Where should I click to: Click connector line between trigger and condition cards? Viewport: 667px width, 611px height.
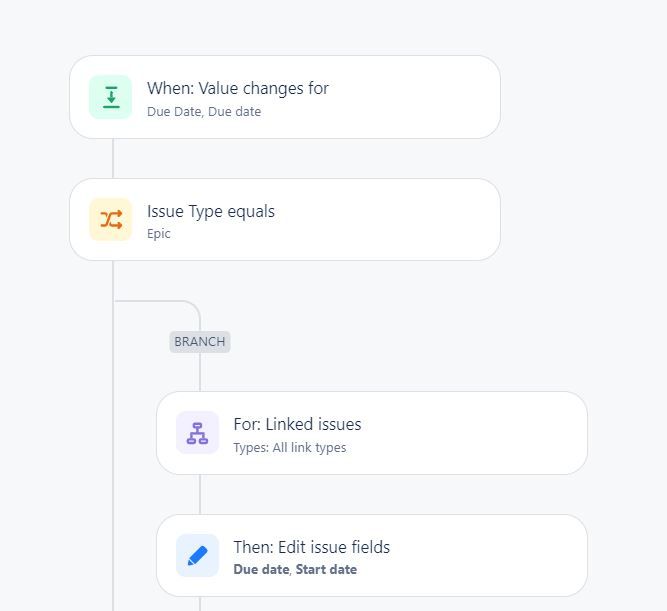(113, 158)
